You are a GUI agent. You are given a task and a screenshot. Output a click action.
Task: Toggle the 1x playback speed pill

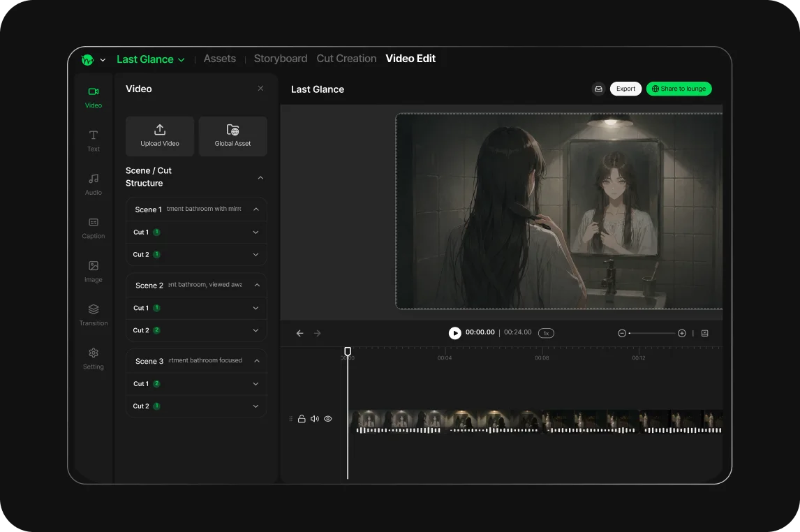coord(546,333)
